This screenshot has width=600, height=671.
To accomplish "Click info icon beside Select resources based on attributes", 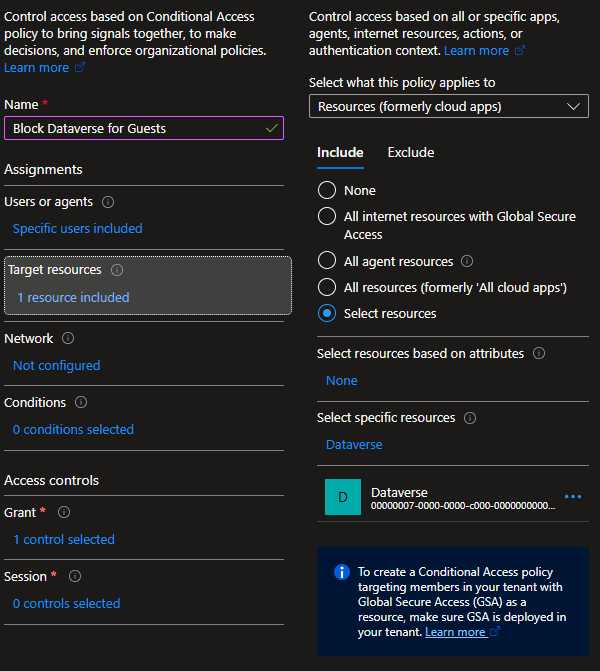I will click(539, 353).
